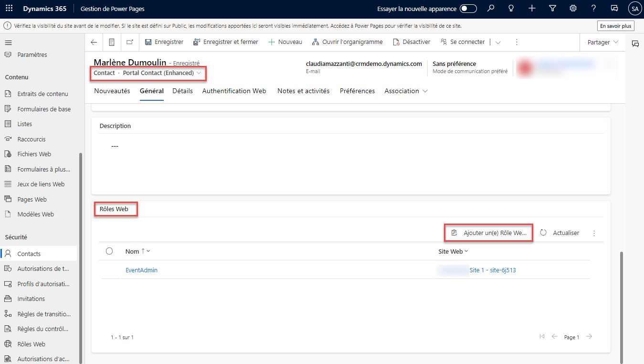644x364 pixels.
Task: Click Actualiser in the Rôles Web grid
Action: click(560, 233)
